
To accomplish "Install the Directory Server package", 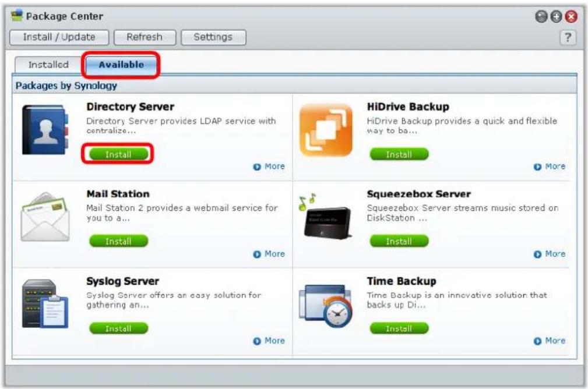I will point(118,154).
